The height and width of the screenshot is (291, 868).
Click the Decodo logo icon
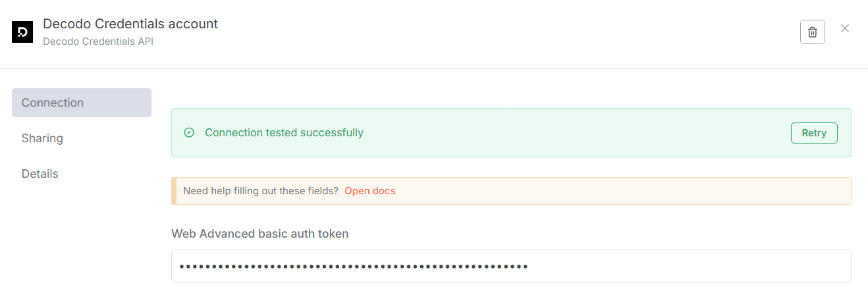[x=22, y=32]
